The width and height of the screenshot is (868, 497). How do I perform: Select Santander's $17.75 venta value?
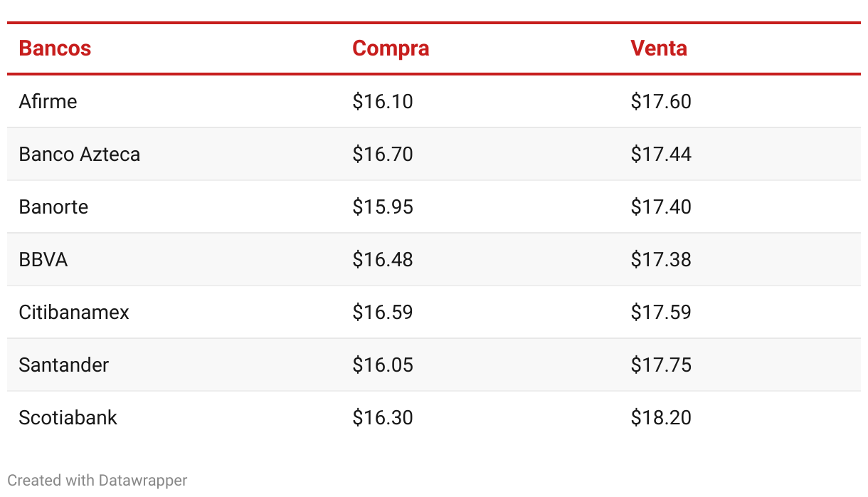(x=661, y=365)
